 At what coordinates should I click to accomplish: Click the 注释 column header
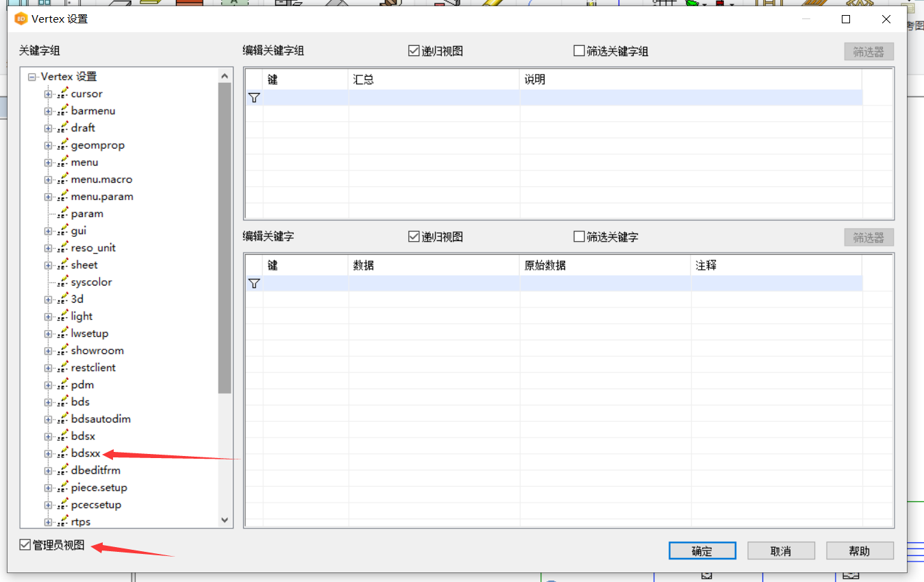pos(777,265)
